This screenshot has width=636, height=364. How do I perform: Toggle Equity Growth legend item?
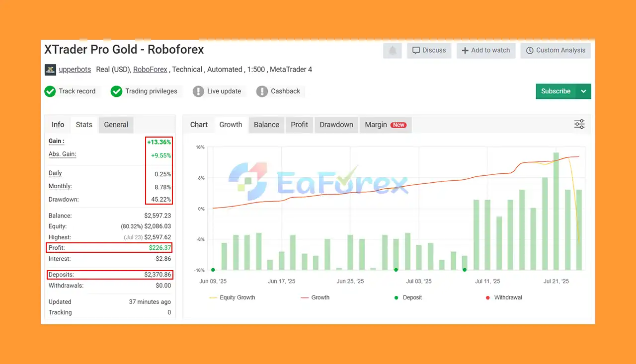[232, 297]
